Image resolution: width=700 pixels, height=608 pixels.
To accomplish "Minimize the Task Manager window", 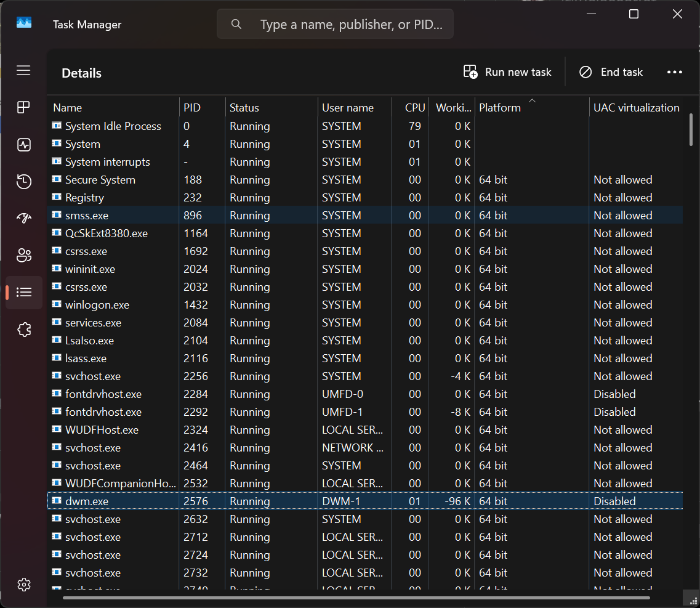I will [591, 14].
